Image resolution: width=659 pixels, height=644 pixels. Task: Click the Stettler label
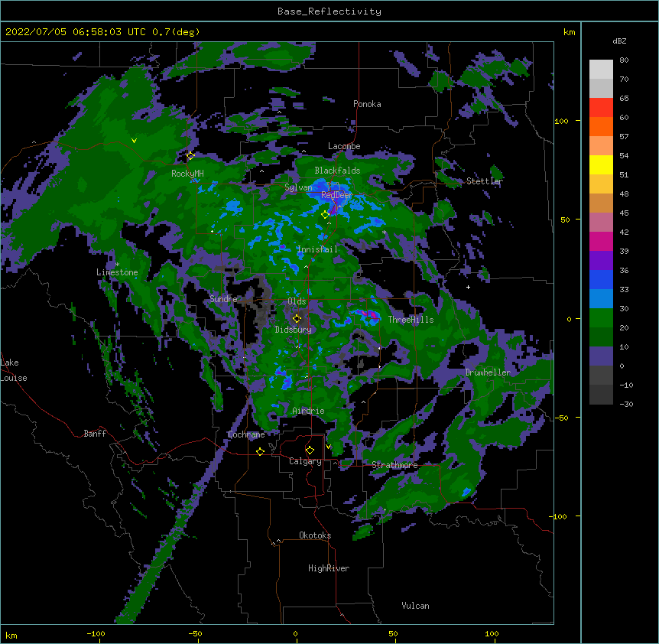(x=485, y=181)
